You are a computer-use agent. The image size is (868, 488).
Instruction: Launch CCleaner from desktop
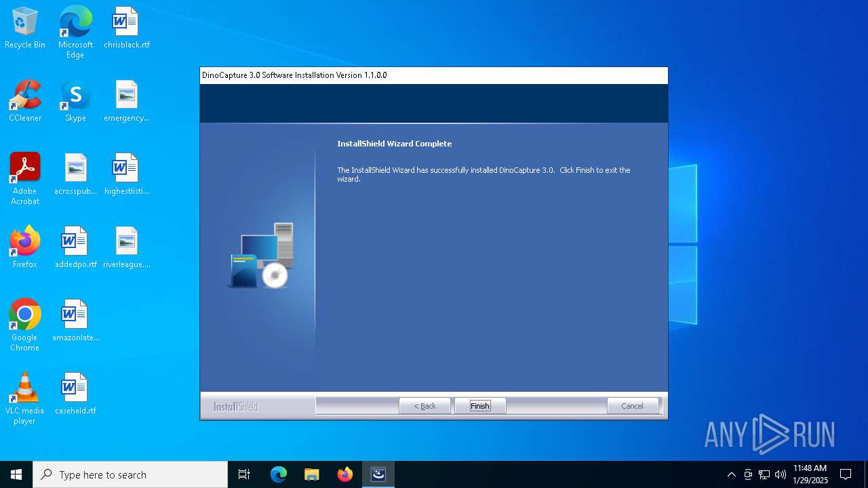point(25,102)
